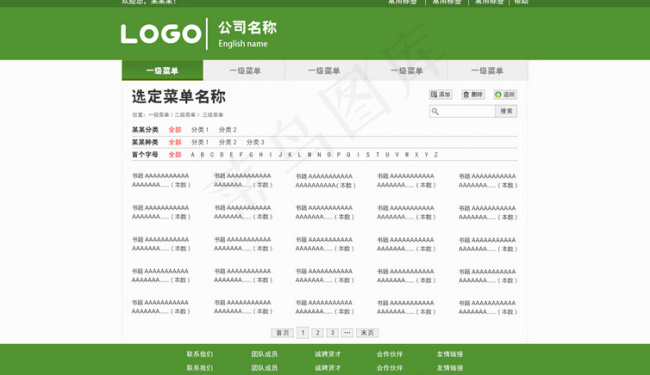650x375 pixels.
Task: Open 一级菜单 in the breadcrumb path
Action: pyautogui.click(x=159, y=115)
